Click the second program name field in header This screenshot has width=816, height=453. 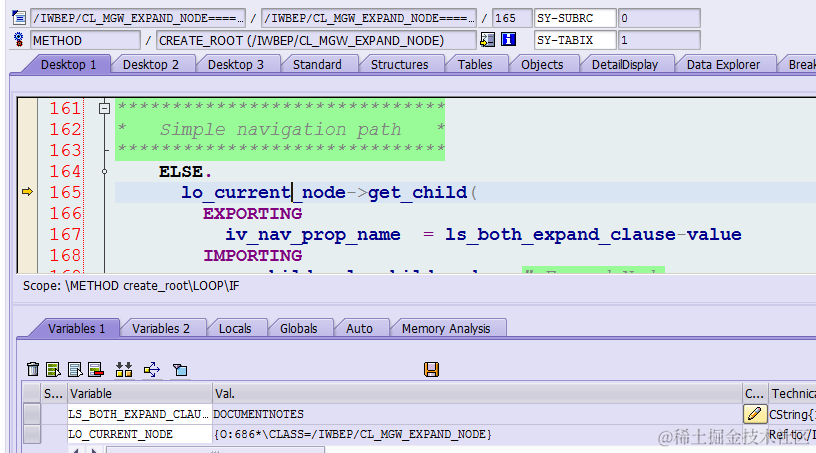pos(368,18)
